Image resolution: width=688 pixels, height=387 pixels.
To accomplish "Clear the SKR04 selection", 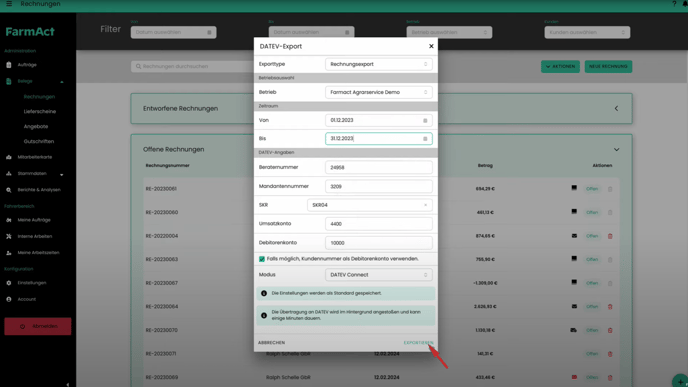I will click(425, 205).
